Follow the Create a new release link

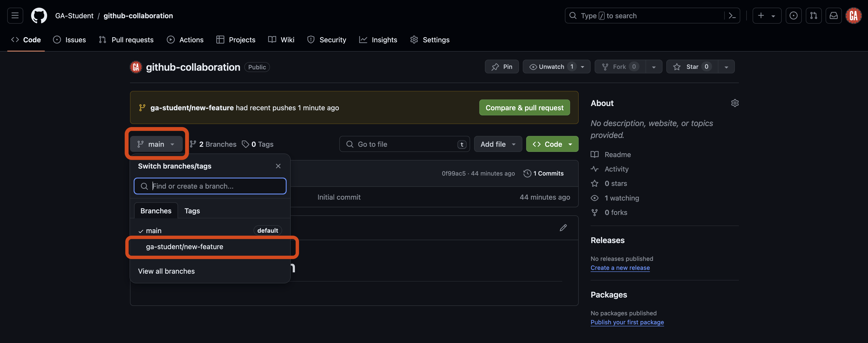coord(620,268)
